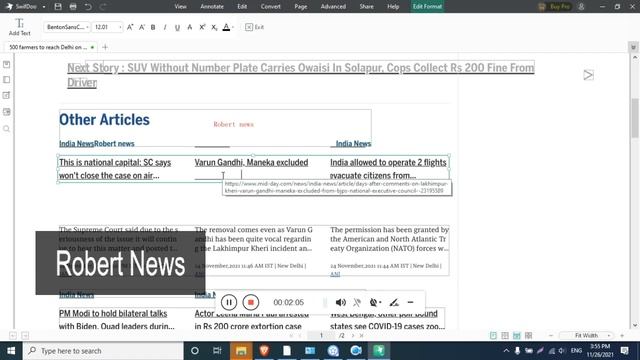Toggle the recorder microphone
The height and width of the screenshot is (360, 640).
coord(357,302)
